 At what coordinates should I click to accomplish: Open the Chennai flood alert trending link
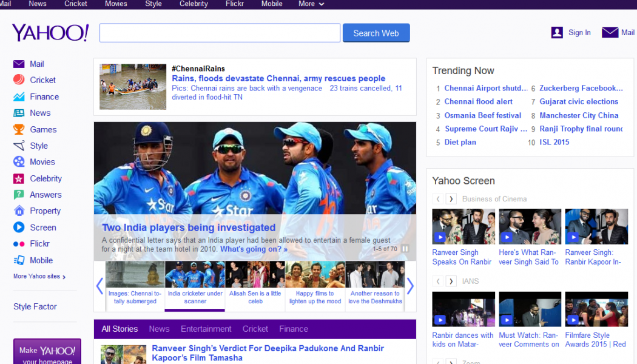tap(478, 102)
